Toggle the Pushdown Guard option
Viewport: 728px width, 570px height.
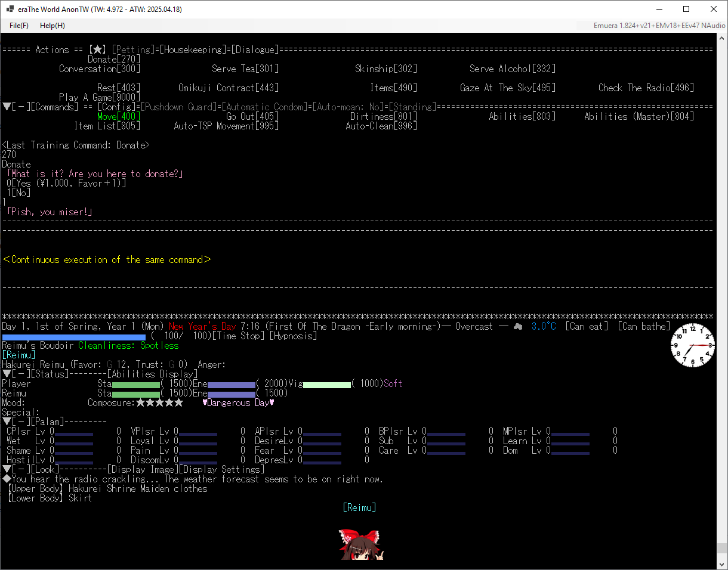(178, 107)
